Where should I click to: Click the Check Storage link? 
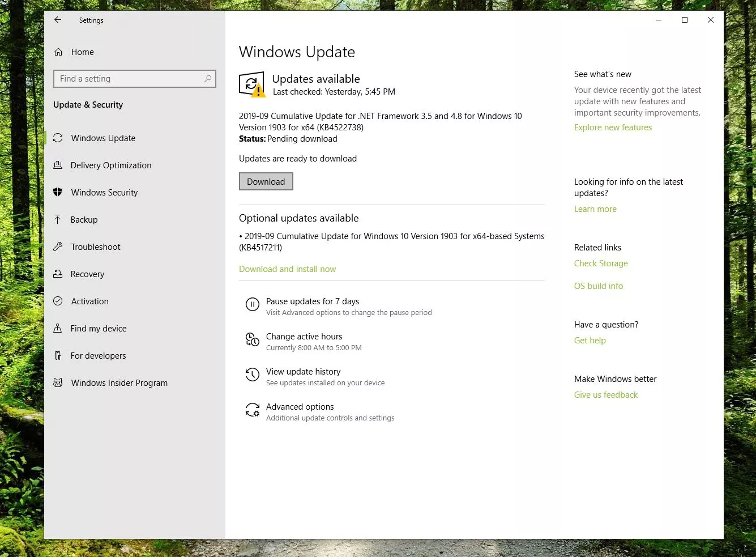601,263
